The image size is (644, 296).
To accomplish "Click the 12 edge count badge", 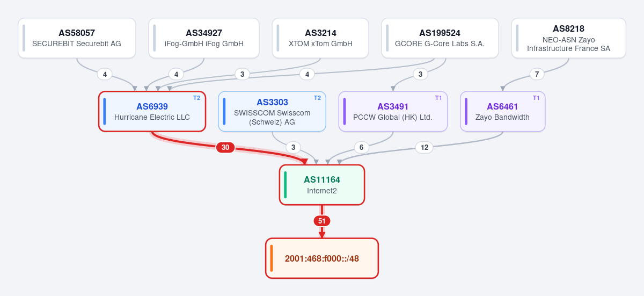I will [x=425, y=147].
